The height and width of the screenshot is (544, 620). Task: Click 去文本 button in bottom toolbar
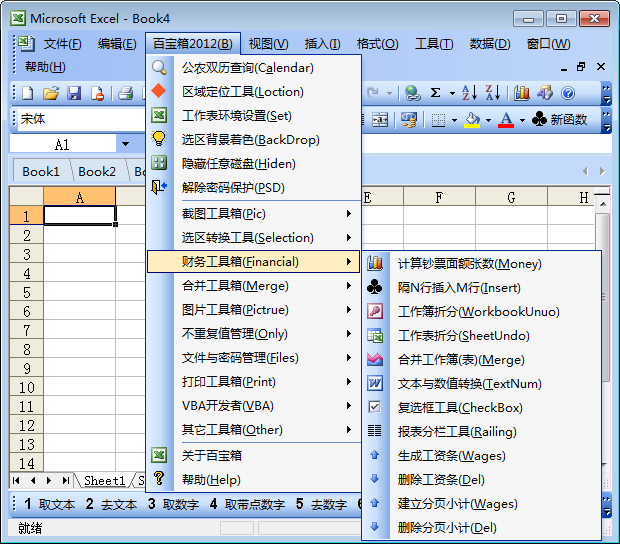(112, 504)
